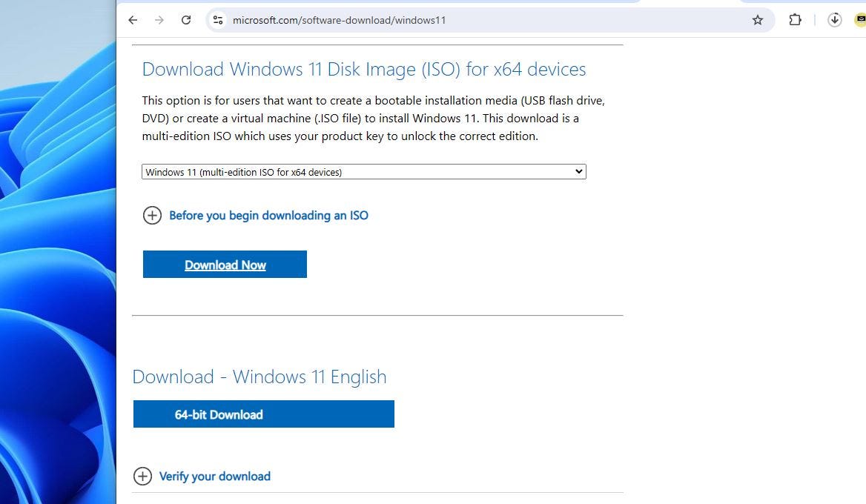Open the Extensions puzzle-piece icon
Viewport: 866px width, 504px height.
point(795,20)
